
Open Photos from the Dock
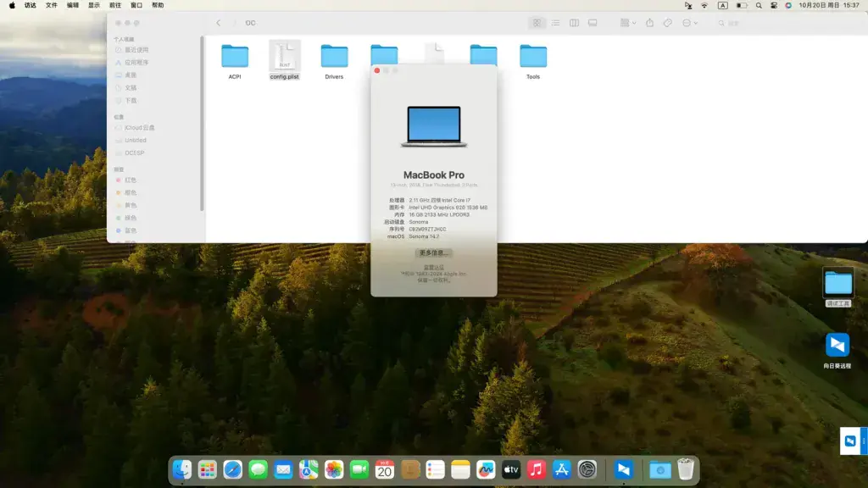pos(334,469)
